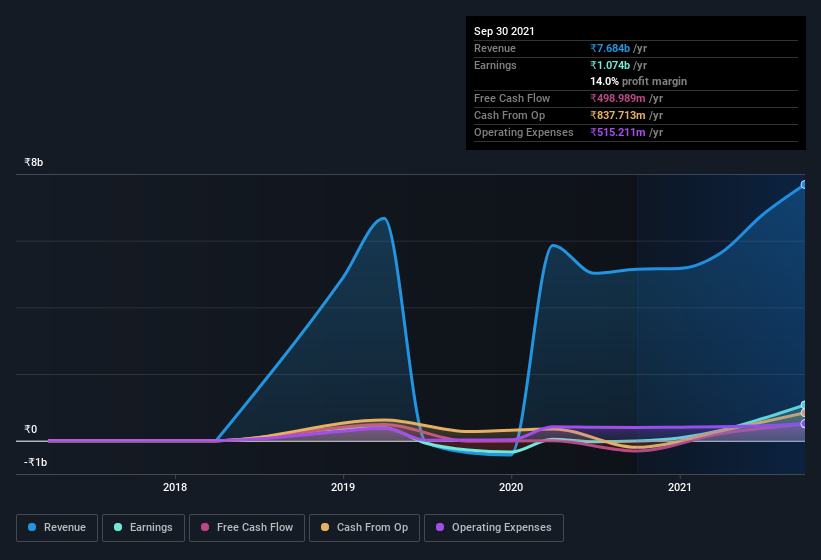Click the ₹498.989m free cash flow value

click(618, 98)
